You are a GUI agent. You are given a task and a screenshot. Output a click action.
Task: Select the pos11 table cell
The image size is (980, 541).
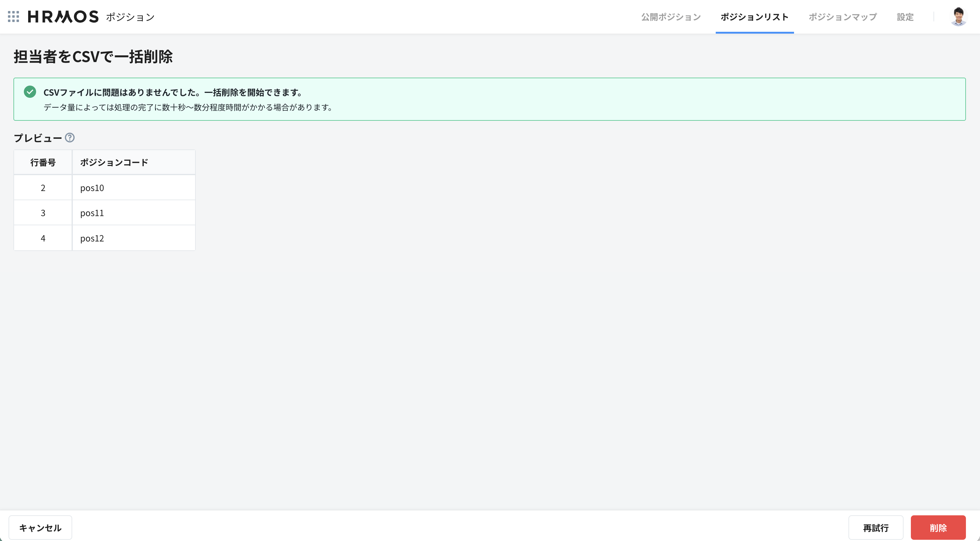point(134,213)
